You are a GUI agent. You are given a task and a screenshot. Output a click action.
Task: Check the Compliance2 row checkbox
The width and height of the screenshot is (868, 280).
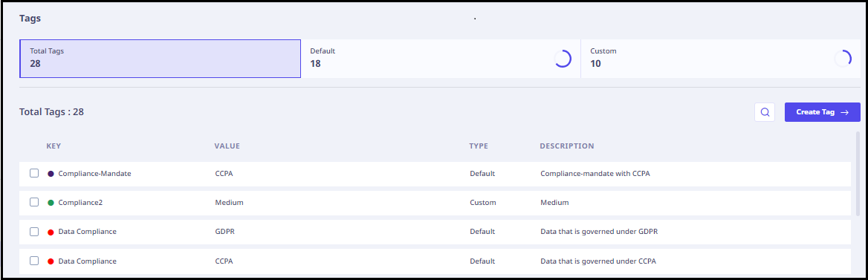pos(34,202)
